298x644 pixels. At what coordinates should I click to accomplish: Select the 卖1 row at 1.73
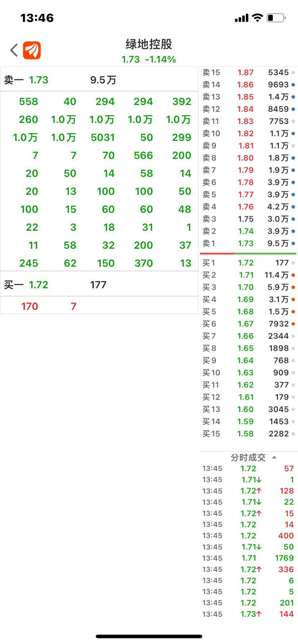point(248,244)
